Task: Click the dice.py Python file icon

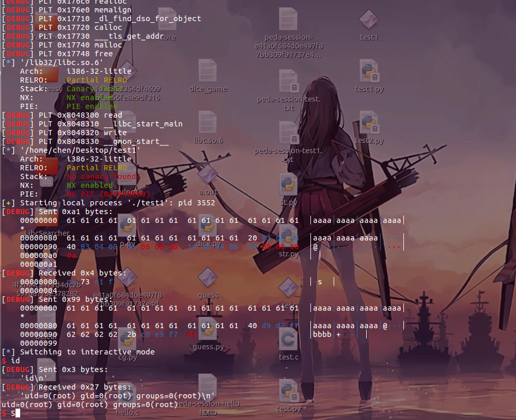Action: [x=208, y=226]
